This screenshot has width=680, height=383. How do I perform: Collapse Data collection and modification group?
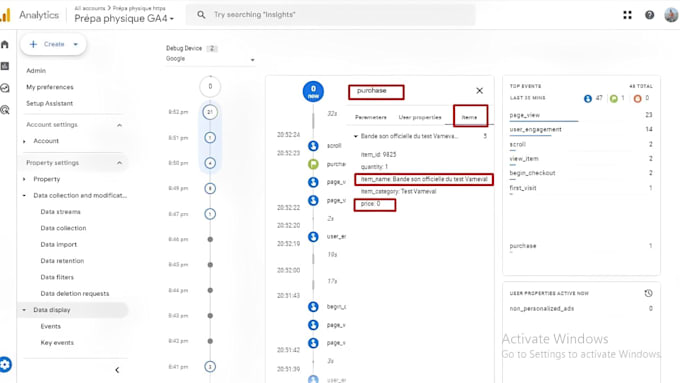click(24, 196)
